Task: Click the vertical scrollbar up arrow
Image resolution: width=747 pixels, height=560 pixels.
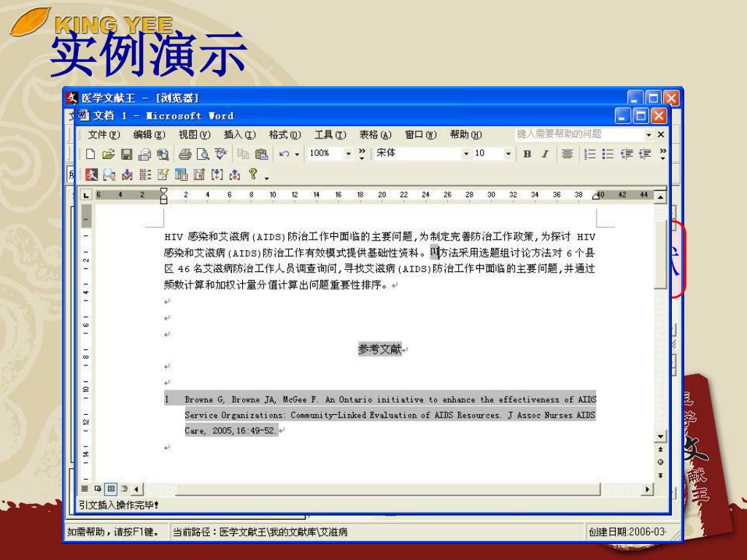Action: click(x=660, y=196)
